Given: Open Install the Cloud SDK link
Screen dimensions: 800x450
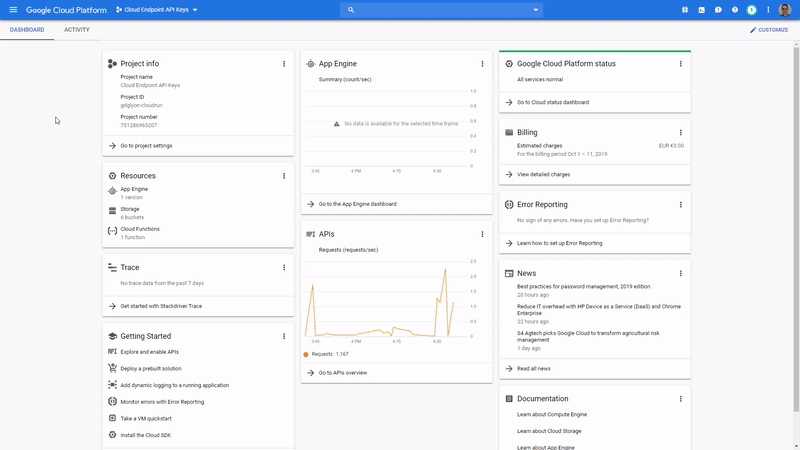Looking at the screenshot, I should tap(146, 435).
